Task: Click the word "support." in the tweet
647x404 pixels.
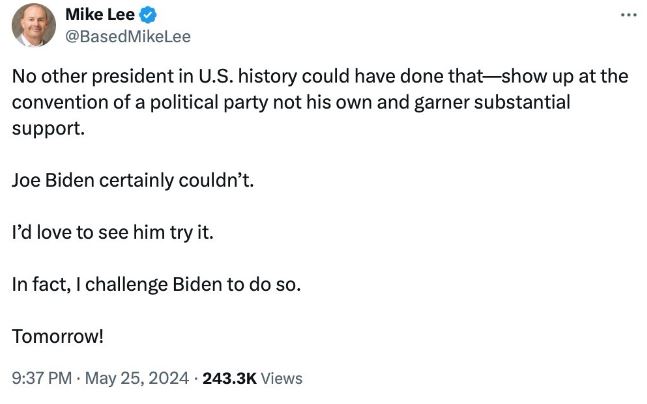Action: (45, 130)
